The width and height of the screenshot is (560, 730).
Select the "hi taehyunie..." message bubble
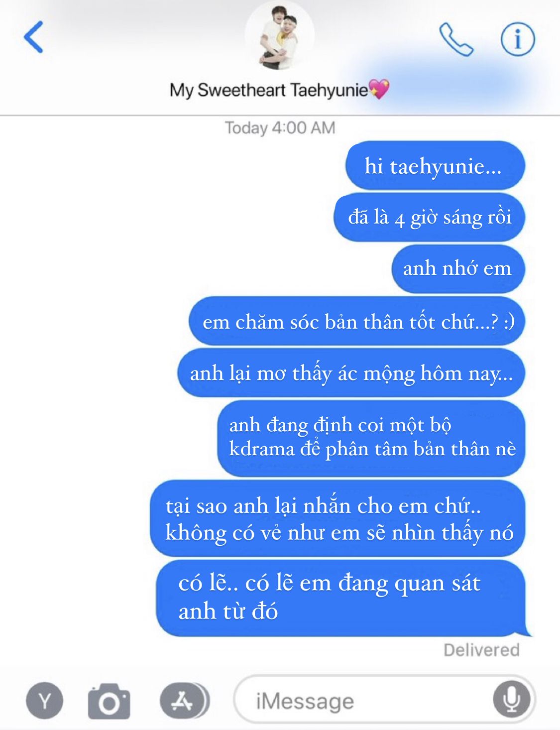435,166
